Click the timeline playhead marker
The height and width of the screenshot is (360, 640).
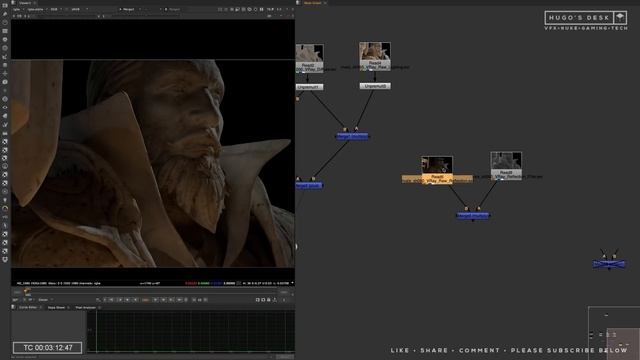[27, 291]
